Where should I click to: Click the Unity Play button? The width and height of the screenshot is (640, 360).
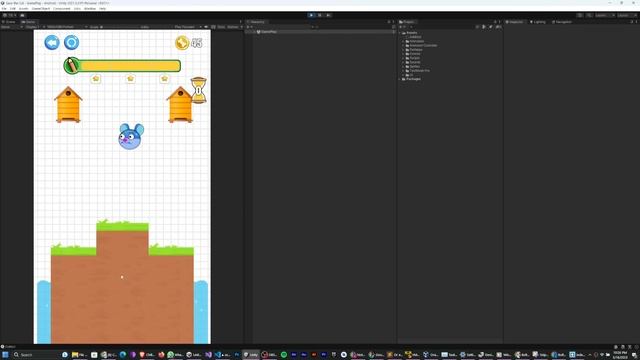tap(311, 15)
